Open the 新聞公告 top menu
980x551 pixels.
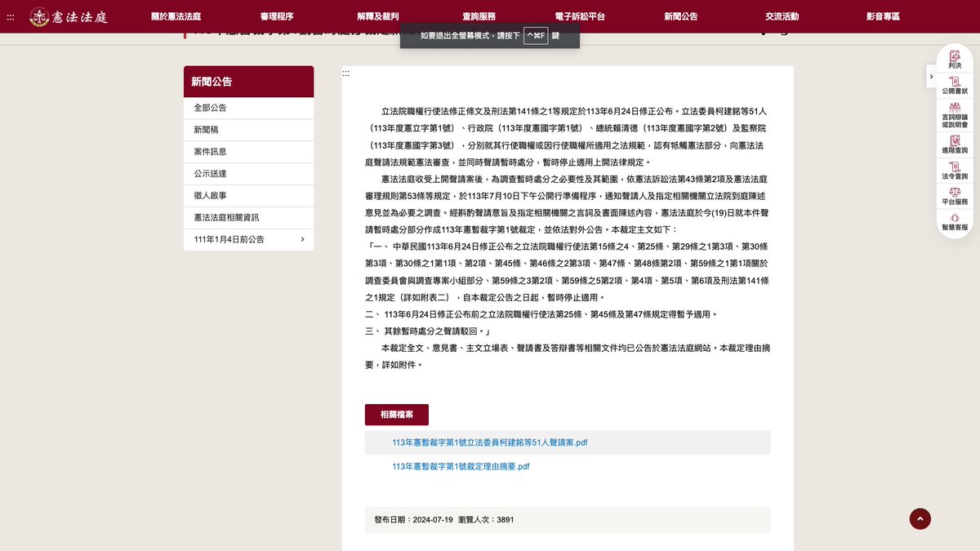click(681, 16)
